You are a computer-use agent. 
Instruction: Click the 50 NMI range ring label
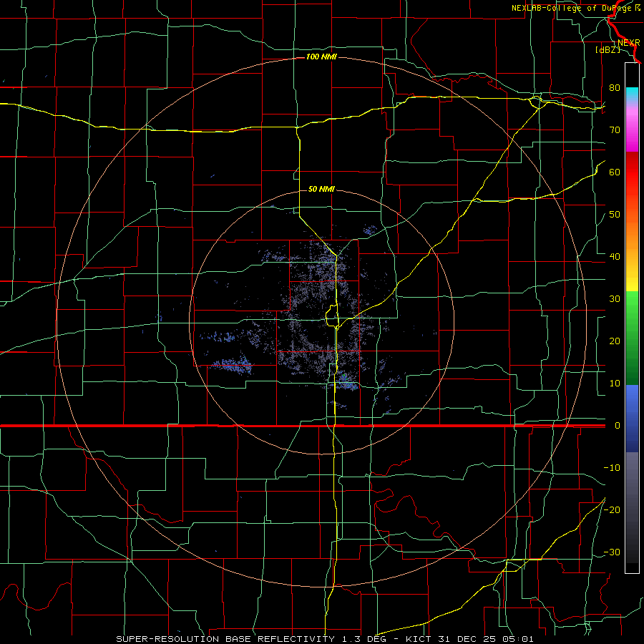(321, 190)
